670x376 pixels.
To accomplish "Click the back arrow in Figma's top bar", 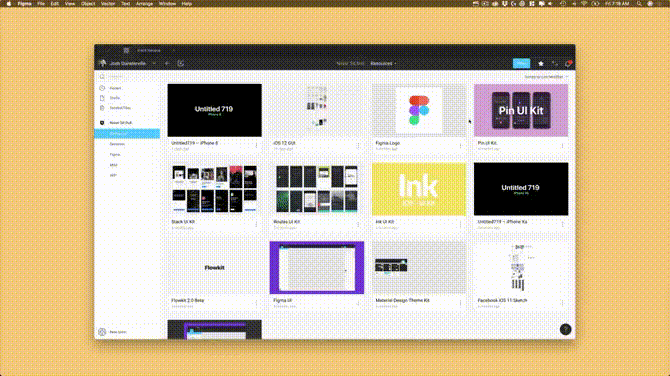I will coord(168,63).
